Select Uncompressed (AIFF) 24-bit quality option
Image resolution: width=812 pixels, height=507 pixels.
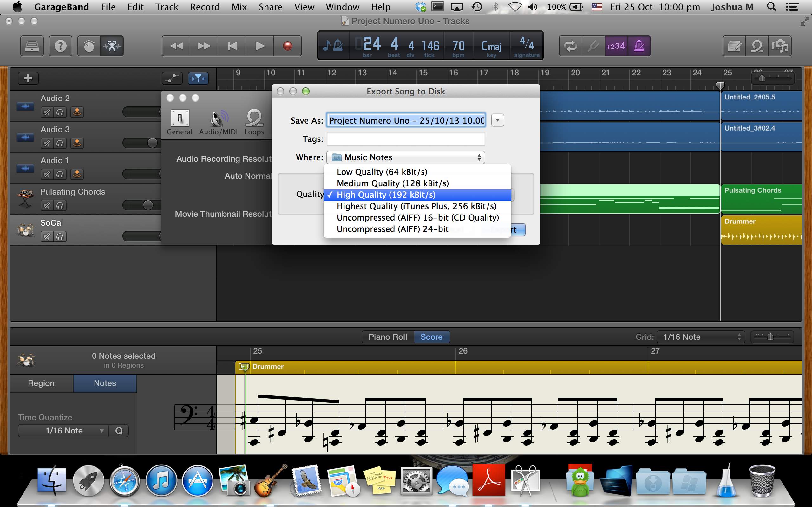(392, 229)
